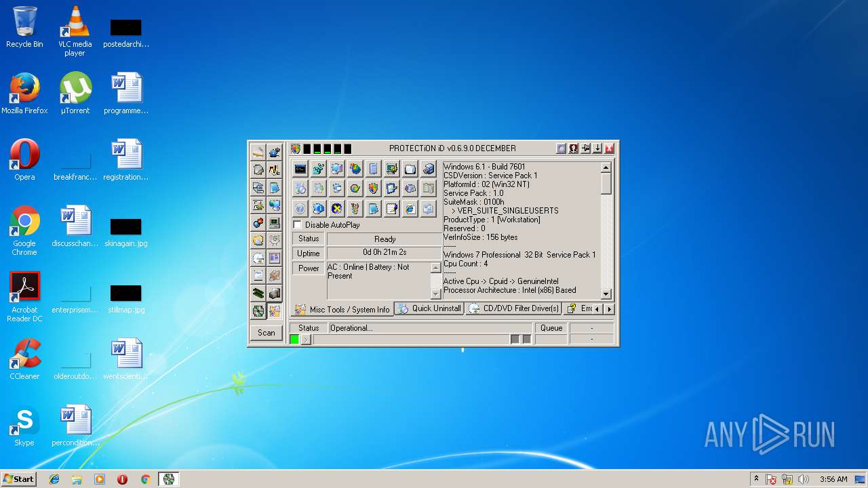Click the green fan sidebar icon
The image size is (868, 488).
point(258,311)
